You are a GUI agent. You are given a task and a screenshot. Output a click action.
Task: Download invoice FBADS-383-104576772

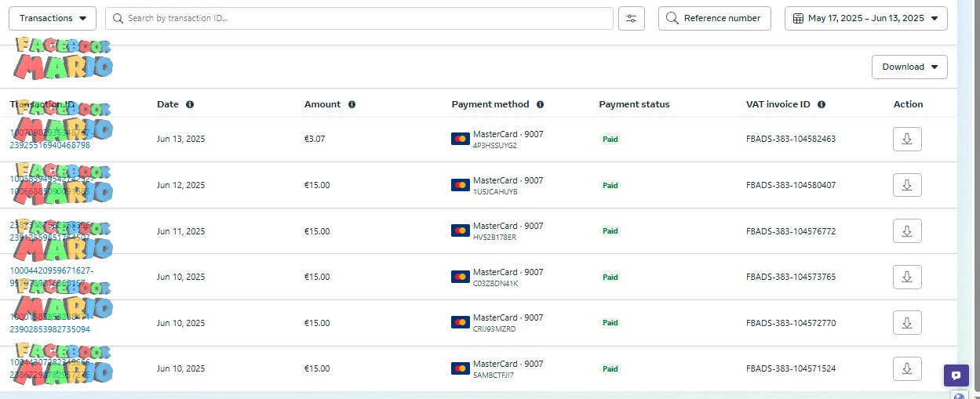[907, 230]
